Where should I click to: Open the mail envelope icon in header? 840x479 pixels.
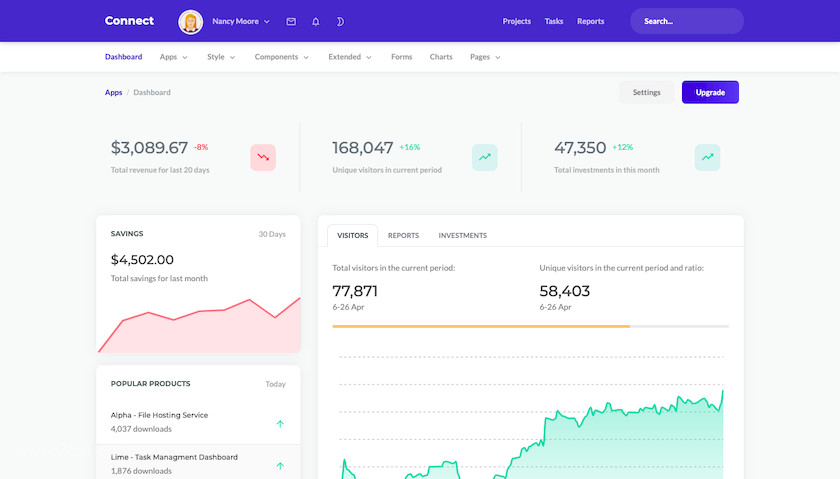click(x=291, y=21)
